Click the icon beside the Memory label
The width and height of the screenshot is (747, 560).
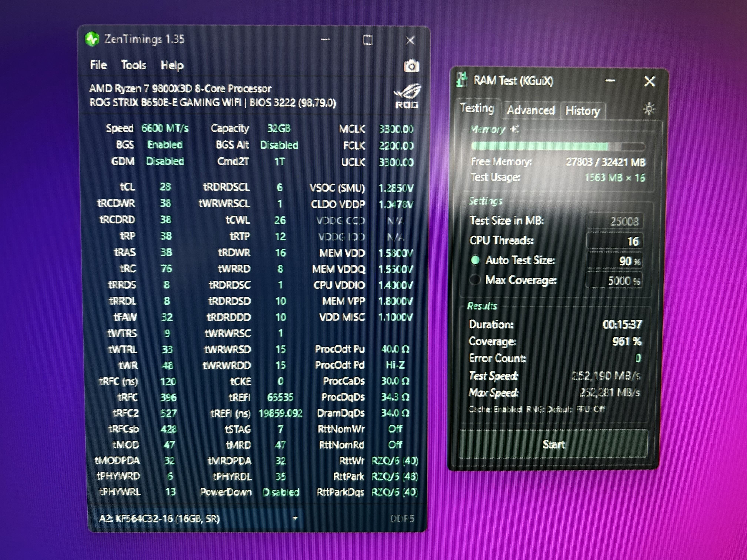coord(515,129)
